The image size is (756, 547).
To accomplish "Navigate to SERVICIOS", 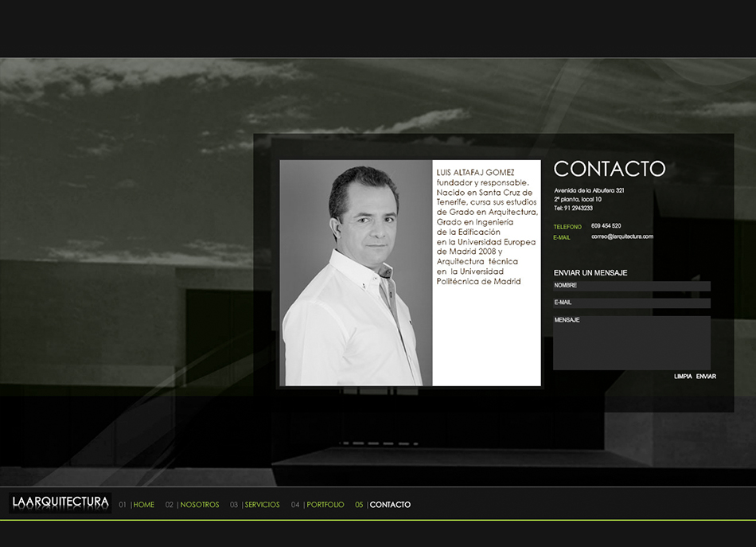I will click(x=262, y=505).
